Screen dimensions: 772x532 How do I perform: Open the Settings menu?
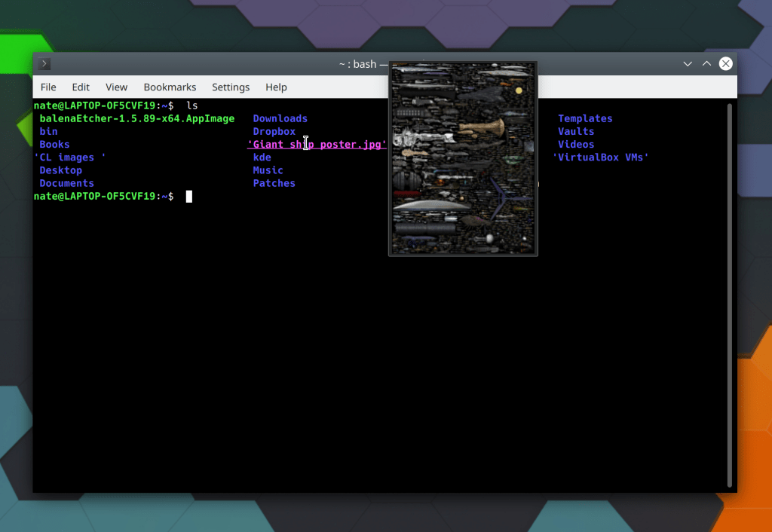(x=231, y=87)
